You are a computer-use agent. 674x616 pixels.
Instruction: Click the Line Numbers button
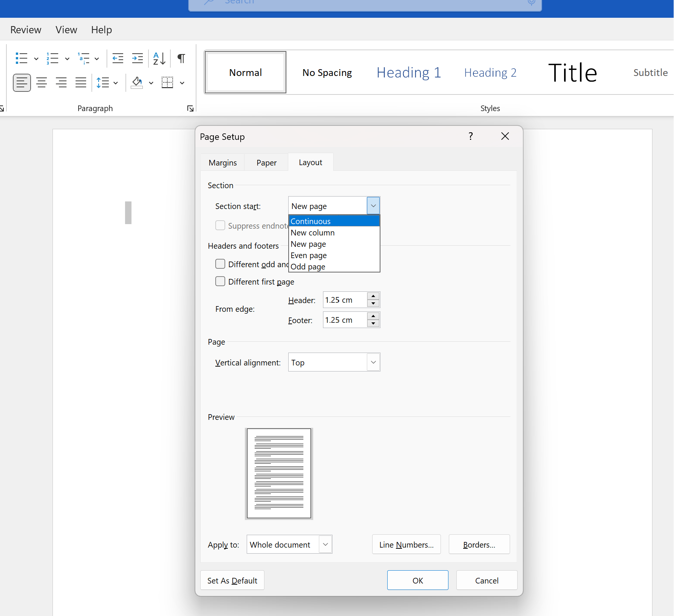pos(406,545)
